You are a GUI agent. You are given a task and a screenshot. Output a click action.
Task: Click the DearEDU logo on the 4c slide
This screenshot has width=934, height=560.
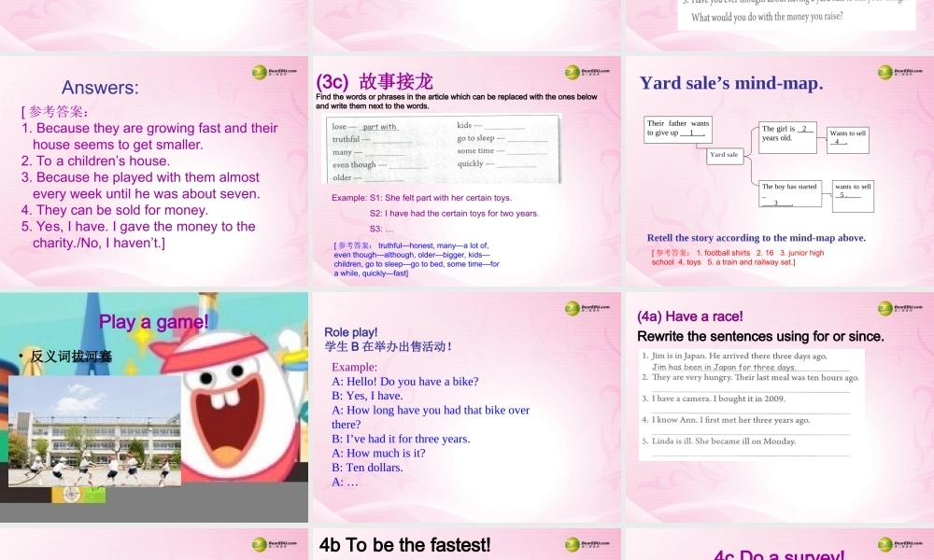(x=885, y=544)
